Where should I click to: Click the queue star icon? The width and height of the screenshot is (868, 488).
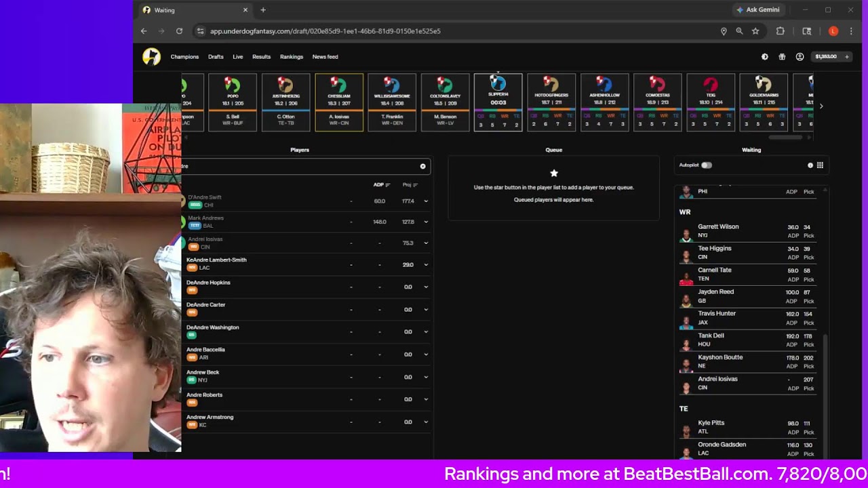click(x=554, y=174)
